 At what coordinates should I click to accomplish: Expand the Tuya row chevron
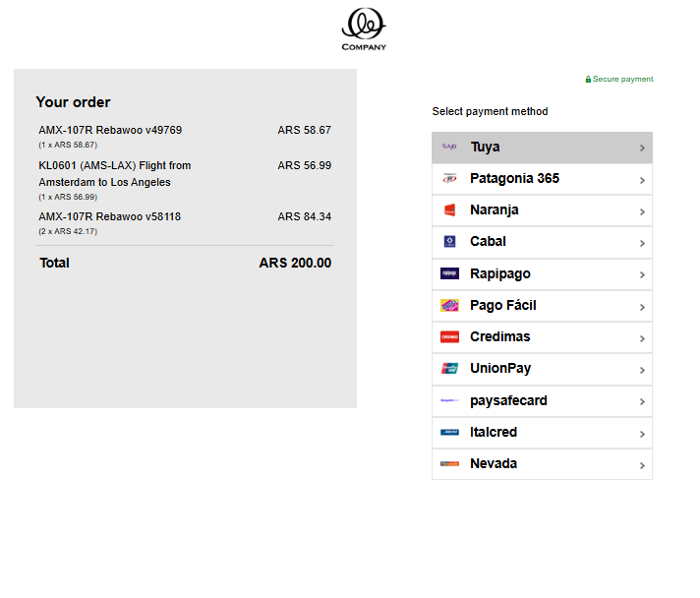(x=642, y=148)
